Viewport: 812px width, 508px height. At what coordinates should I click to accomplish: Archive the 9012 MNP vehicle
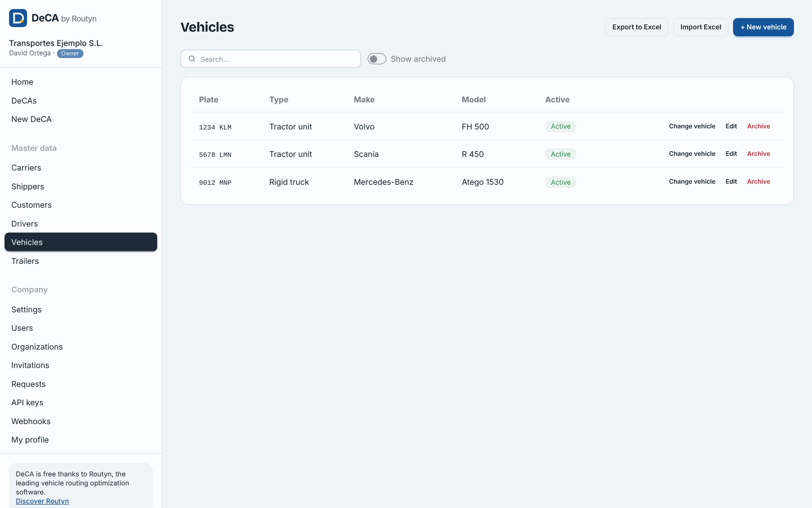pyautogui.click(x=759, y=181)
